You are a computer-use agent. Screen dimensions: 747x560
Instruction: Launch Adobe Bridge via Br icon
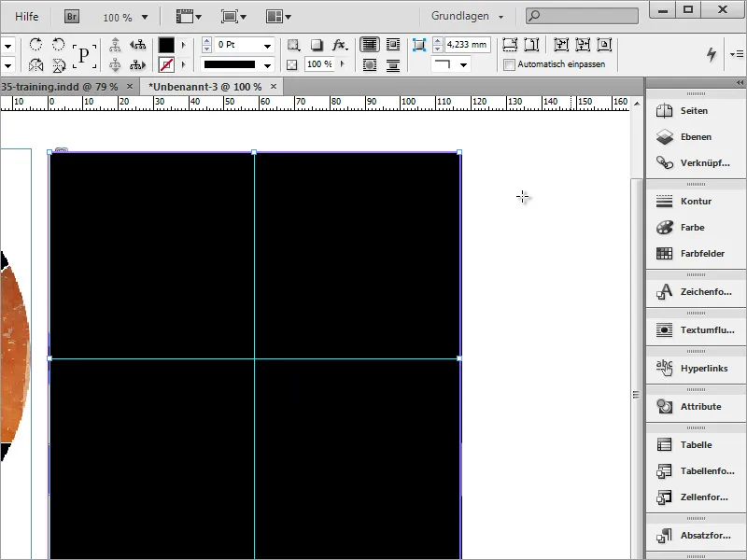tap(72, 17)
